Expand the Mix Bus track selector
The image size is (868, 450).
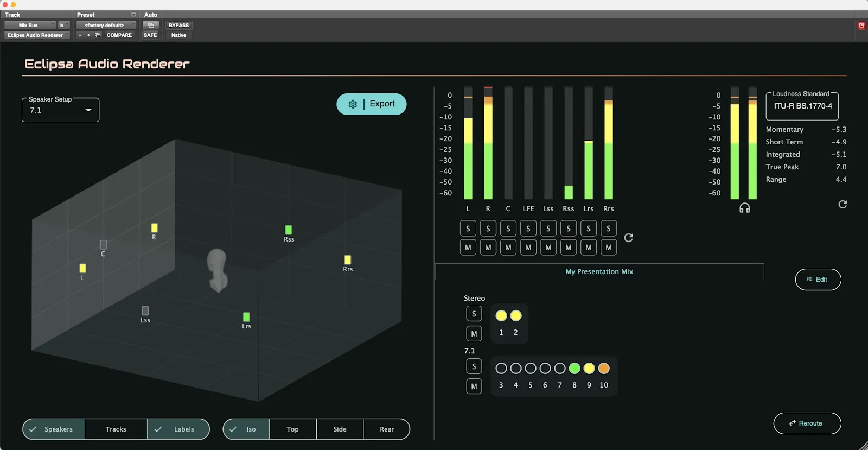point(30,26)
